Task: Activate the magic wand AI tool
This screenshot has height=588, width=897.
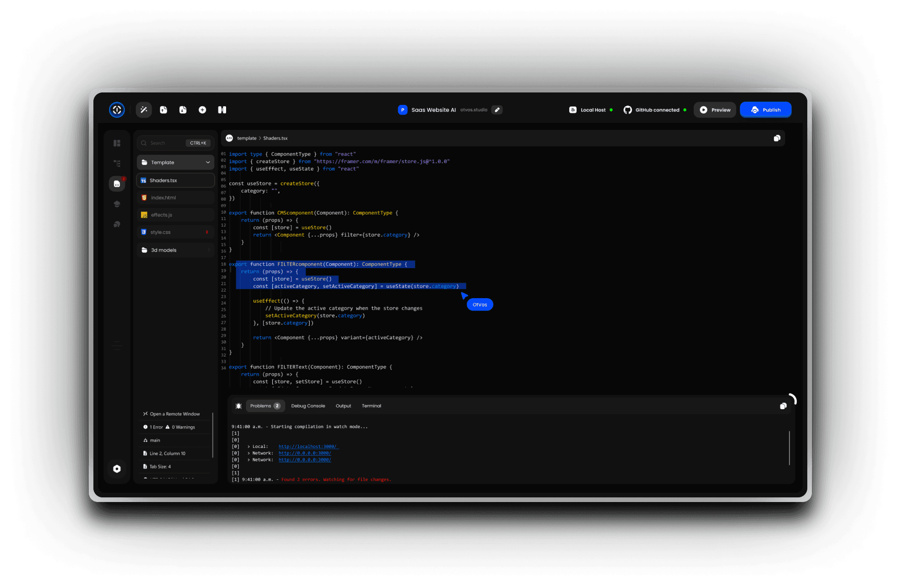Action: (144, 110)
